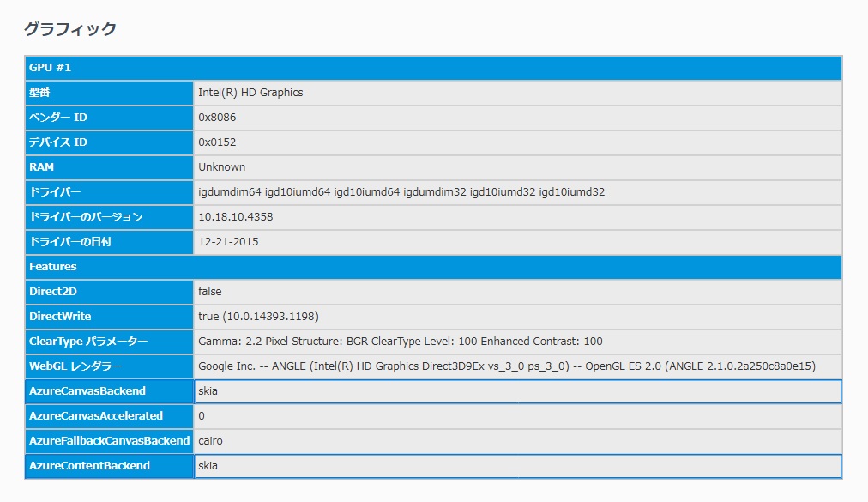Click the cairo fallback backend value
Viewport: 868px width, 502px height.
(210, 441)
